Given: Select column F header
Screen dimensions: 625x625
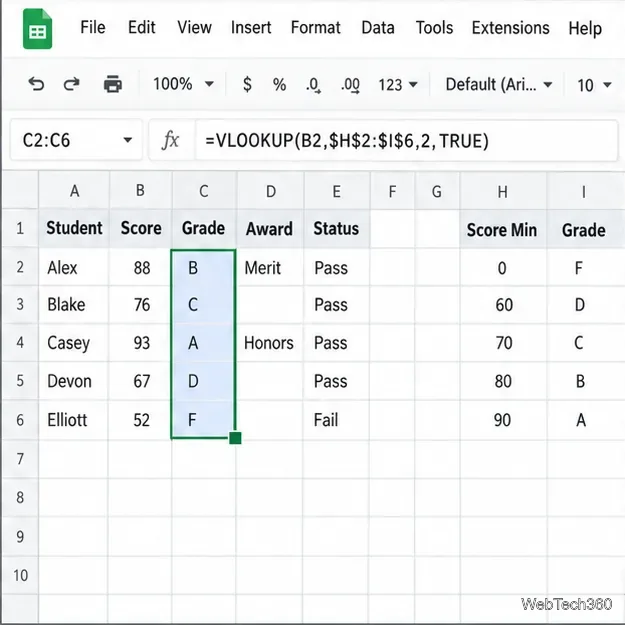Looking at the screenshot, I should point(392,191).
